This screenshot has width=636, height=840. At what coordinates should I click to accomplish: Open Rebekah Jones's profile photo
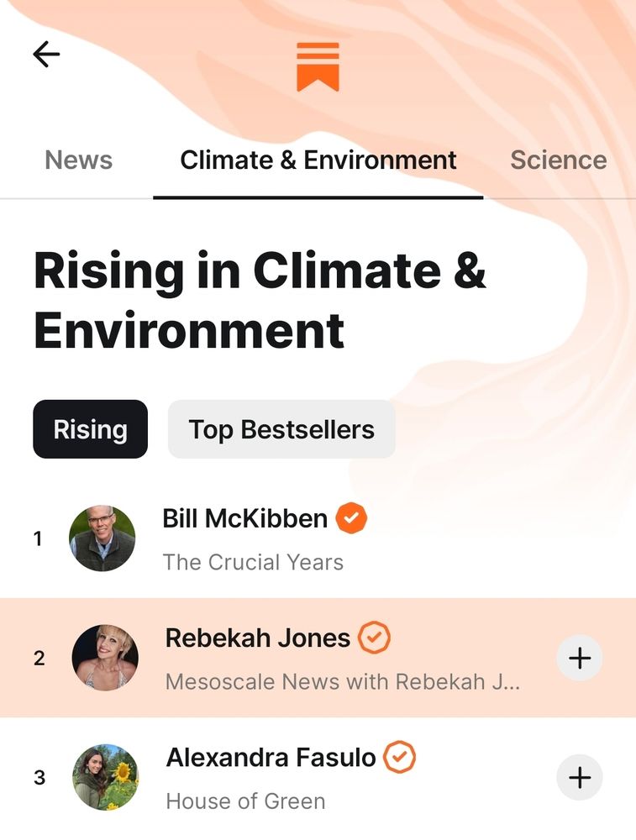click(x=105, y=658)
